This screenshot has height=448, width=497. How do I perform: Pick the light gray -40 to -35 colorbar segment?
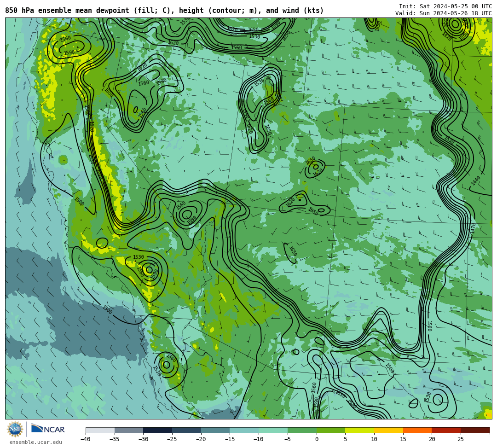(x=100, y=430)
